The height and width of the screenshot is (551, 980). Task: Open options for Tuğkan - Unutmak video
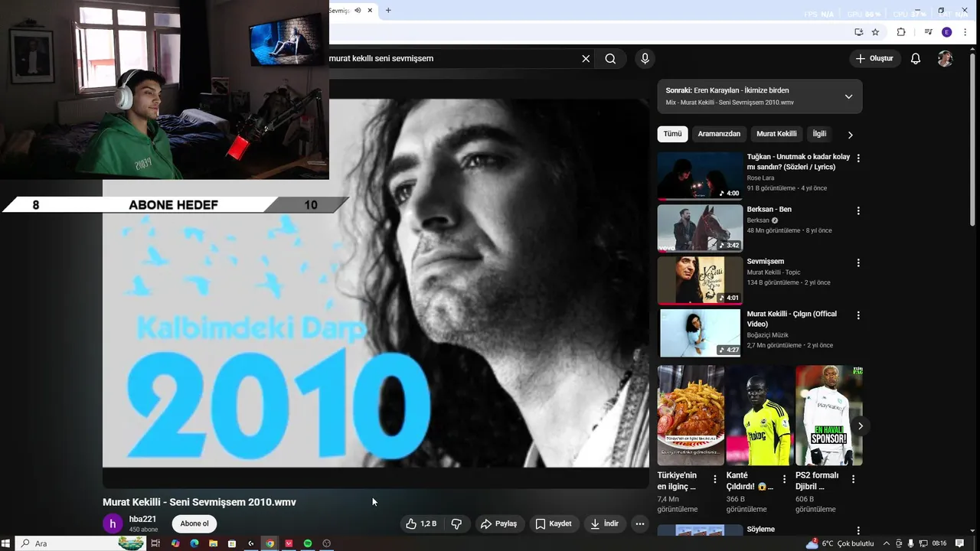tap(858, 158)
